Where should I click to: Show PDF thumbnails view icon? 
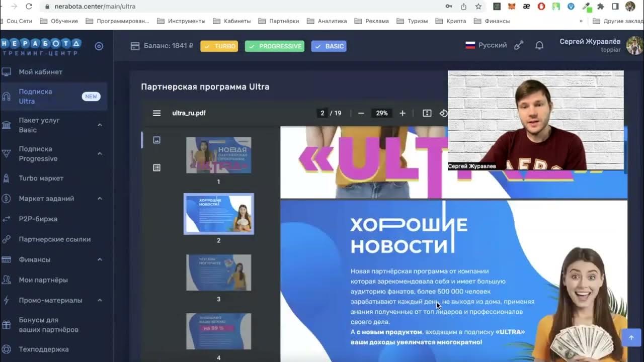click(156, 140)
